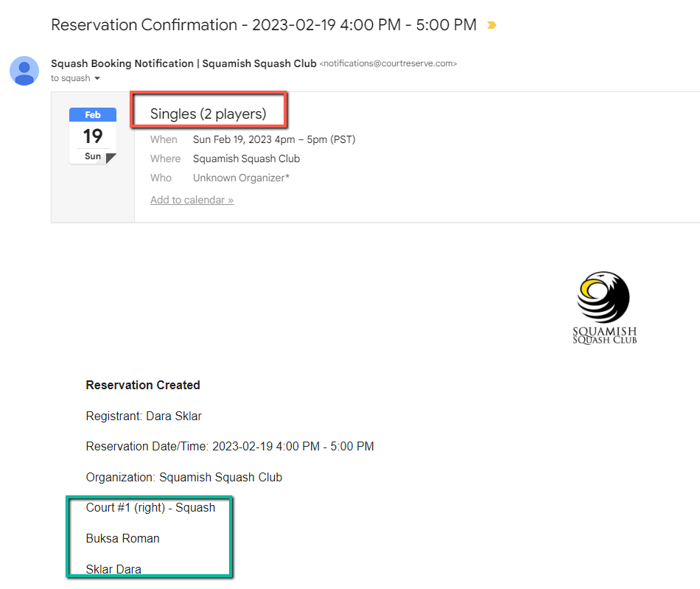The height and width of the screenshot is (589, 700).
Task: Click the 'Court #1 (right) - Squash' text
Action: (150, 507)
